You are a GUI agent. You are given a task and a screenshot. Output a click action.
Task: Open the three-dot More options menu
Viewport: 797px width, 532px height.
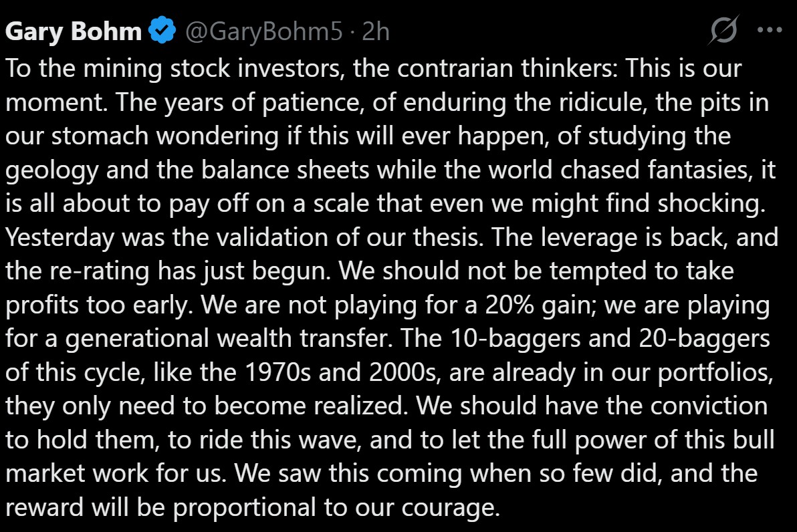pyautogui.click(x=769, y=30)
